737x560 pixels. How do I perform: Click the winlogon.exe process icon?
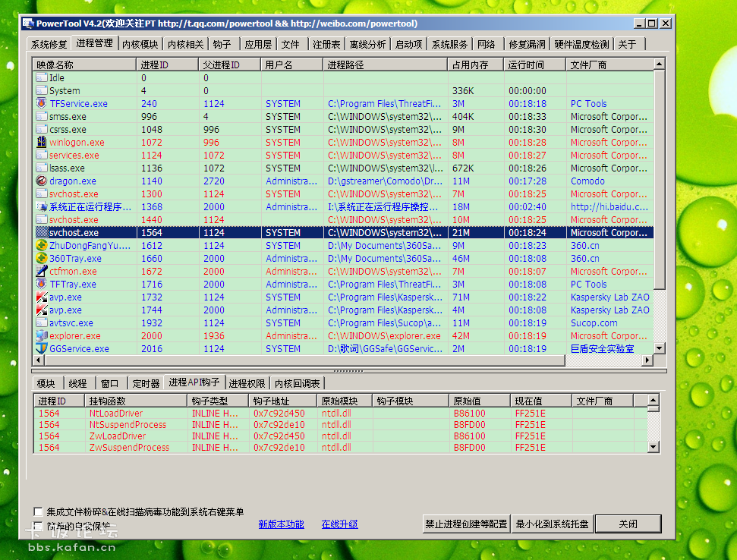42,142
